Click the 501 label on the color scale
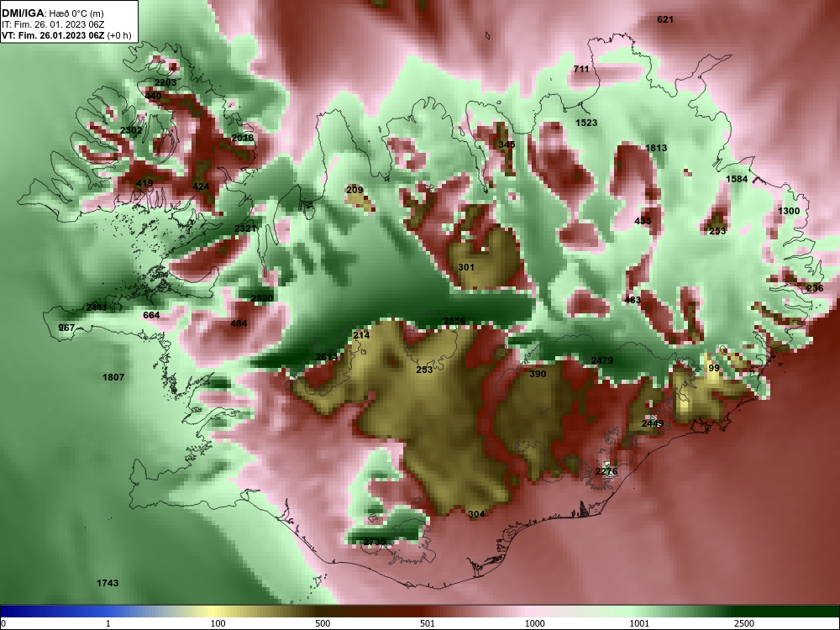The height and width of the screenshot is (630, 840). coord(428,623)
